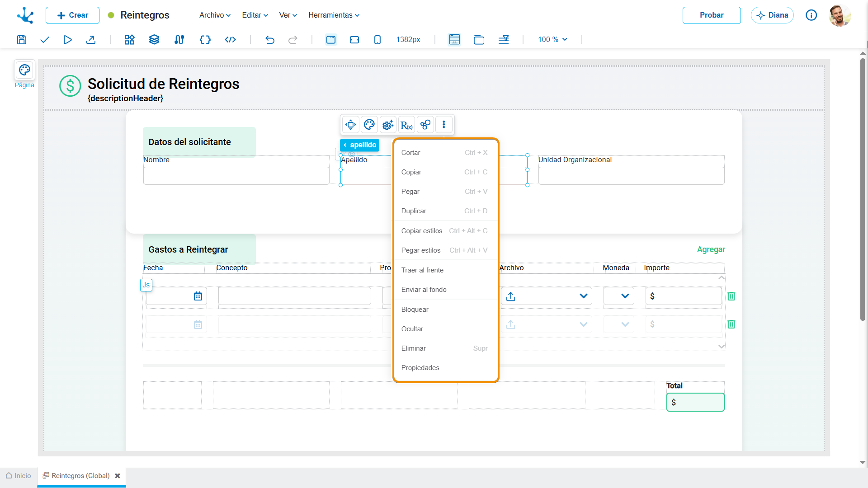The height and width of the screenshot is (488, 868).
Task: Open the Archivo menu
Action: [x=215, y=15]
